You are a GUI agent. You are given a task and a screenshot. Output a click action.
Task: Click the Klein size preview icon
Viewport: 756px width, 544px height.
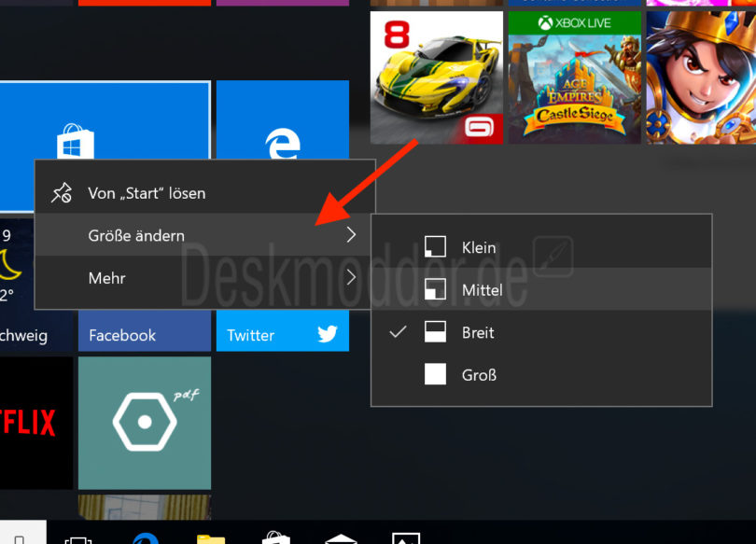(435, 246)
